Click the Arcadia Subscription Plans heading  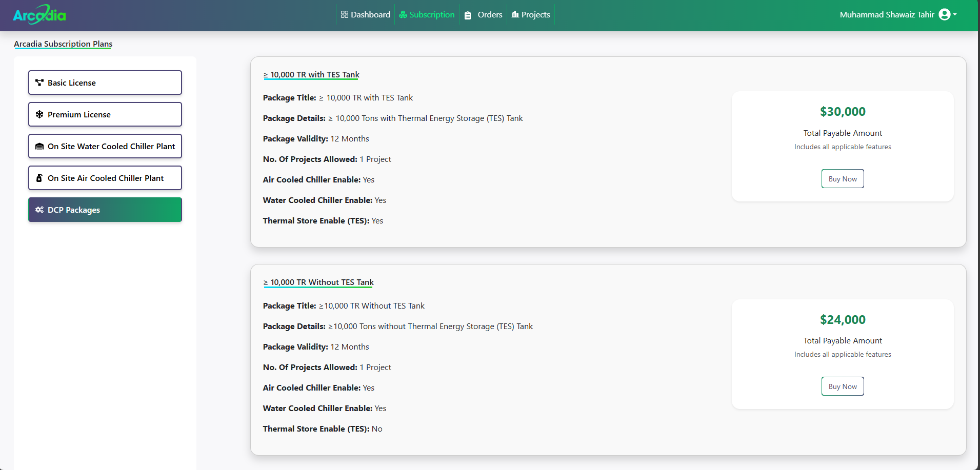pyautogui.click(x=63, y=44)
